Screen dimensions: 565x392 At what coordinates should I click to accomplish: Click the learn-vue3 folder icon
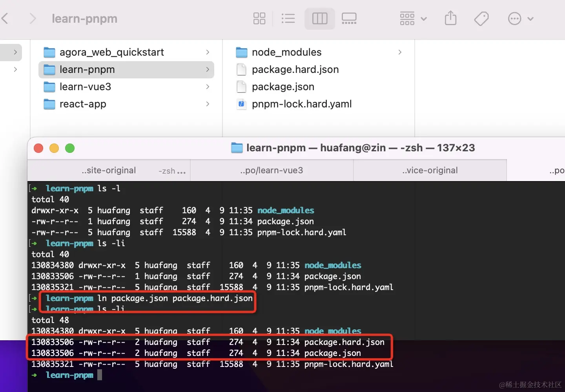tap(49, 87)
